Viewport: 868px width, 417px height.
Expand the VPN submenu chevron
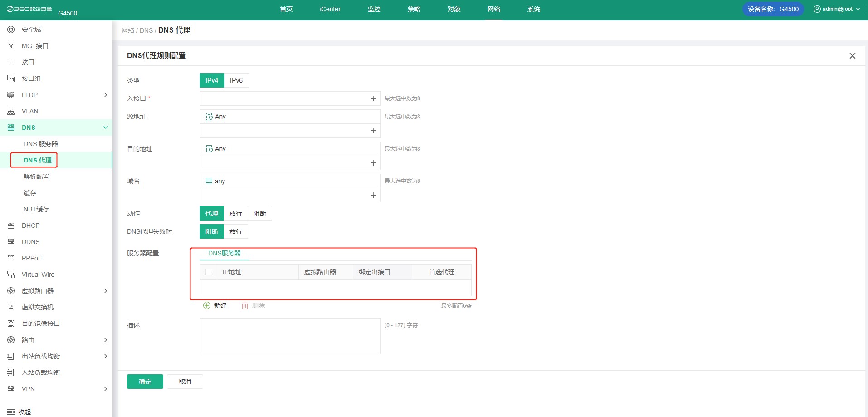pyautogui.click(x=106, y=389)
